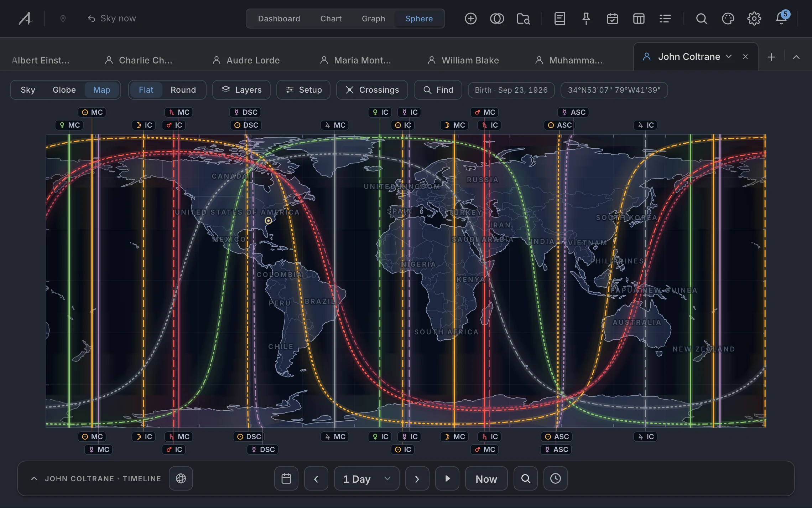
Task: Step timeline forward one interval
Action: pos(417,478)
